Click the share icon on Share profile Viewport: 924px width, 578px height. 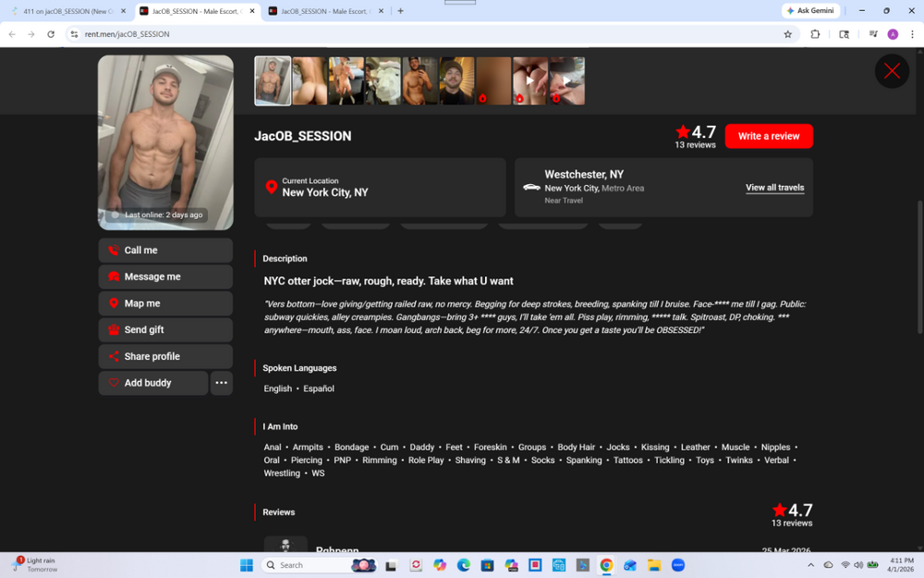pos(114,357)
